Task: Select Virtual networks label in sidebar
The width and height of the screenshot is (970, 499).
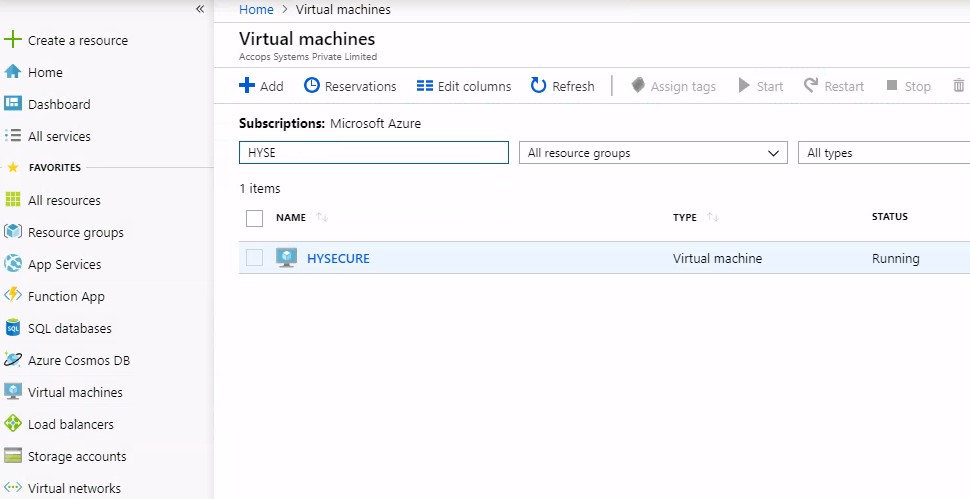Action: click(74, 488)
